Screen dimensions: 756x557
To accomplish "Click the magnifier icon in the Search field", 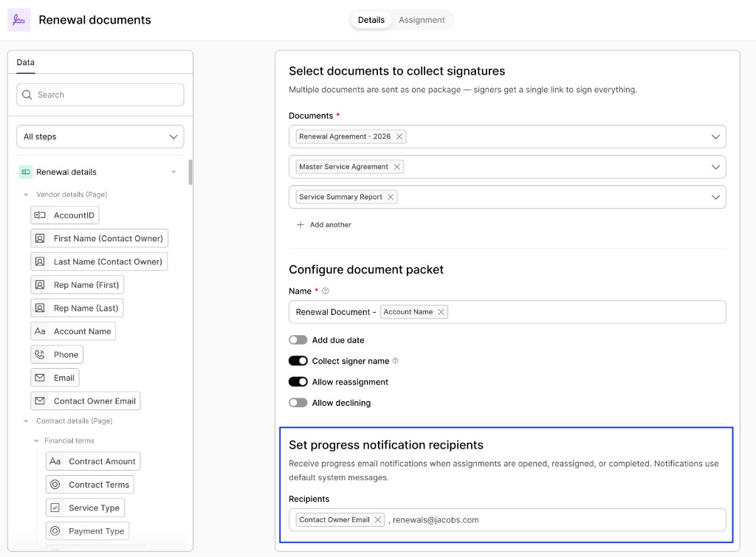I will pos(27,95).
